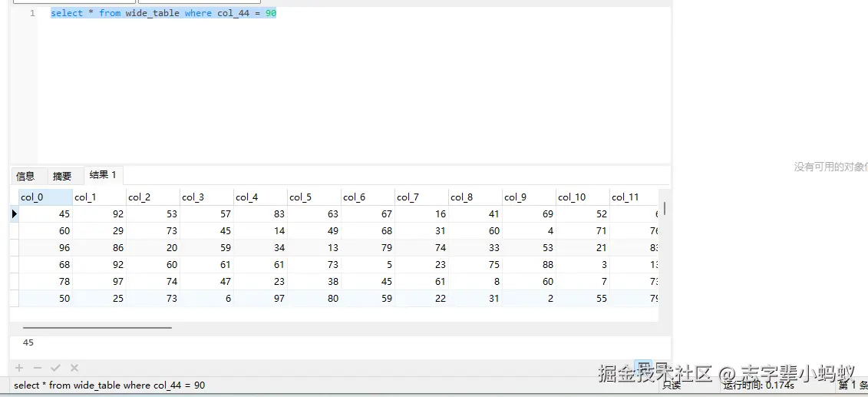This screenshot has height=397, width=868.
Task: Select the cell 45 in col_0
Action: click(x=46, y=213)
